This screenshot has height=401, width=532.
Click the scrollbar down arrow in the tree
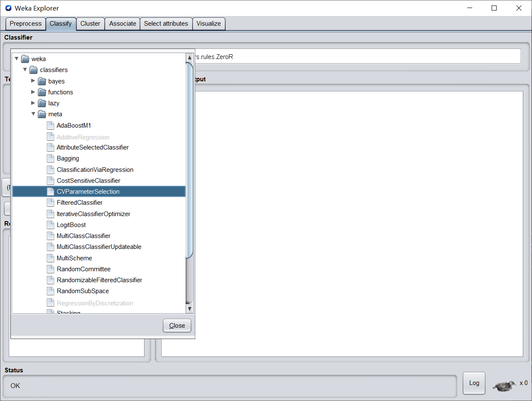click(189, 309)
